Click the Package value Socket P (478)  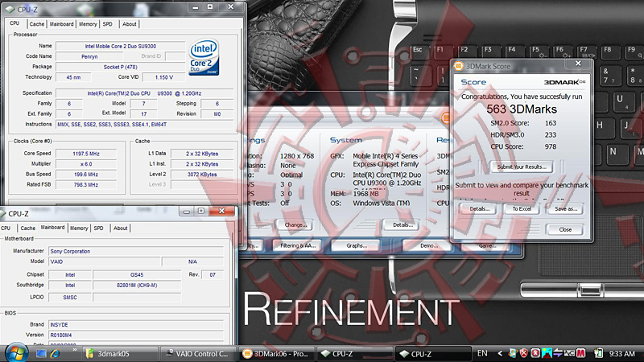[120, 67]
